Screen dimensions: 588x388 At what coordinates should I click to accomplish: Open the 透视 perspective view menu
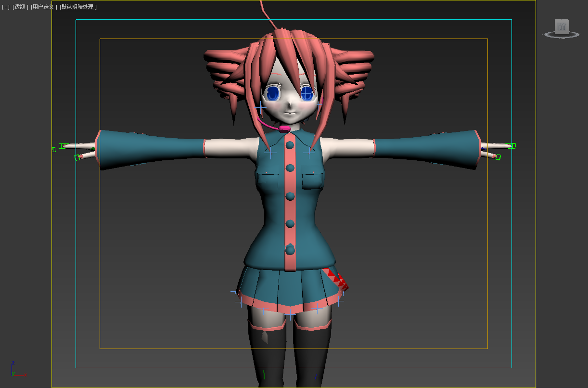[20, 7]
